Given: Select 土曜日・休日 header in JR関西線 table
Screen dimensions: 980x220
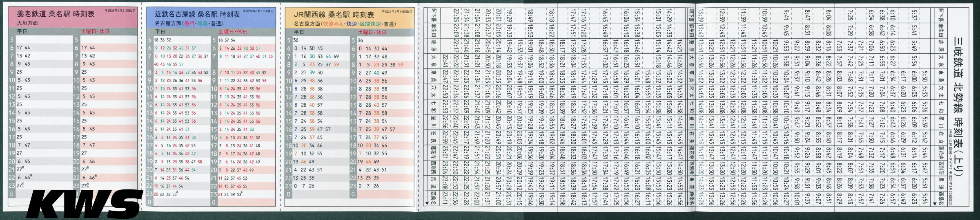Looking at the screenshot, I should [372, 31].
